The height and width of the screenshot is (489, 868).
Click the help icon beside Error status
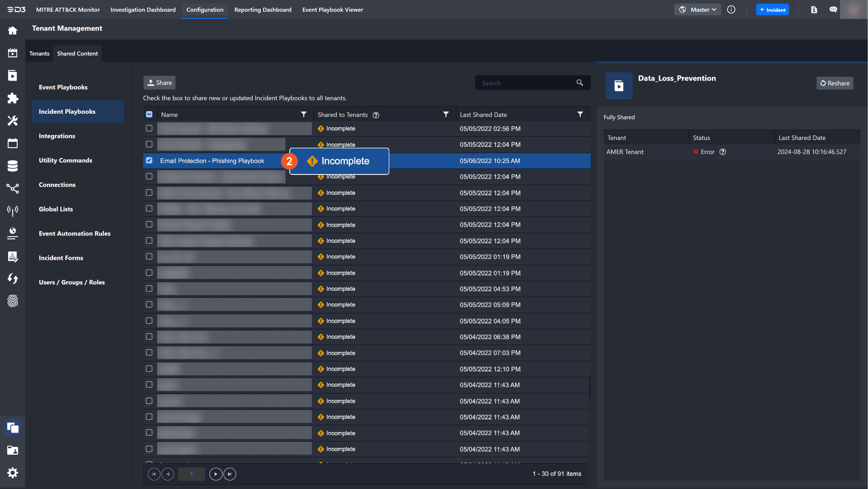point(722,152)
